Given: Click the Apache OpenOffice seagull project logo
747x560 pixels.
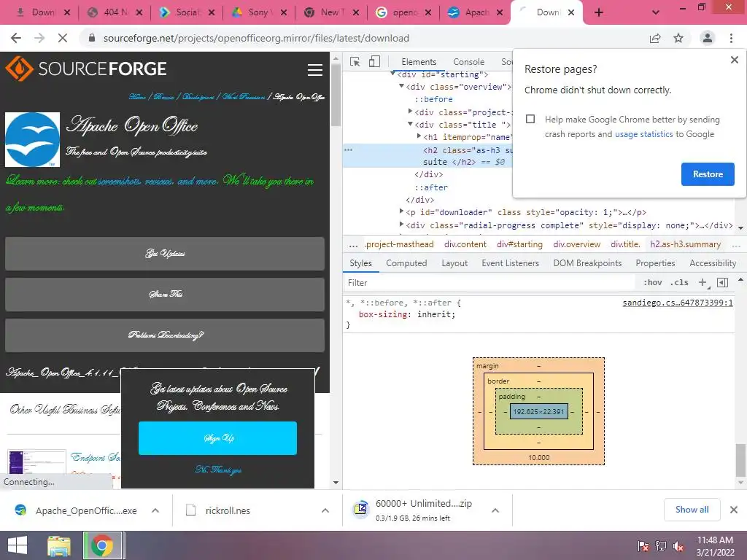Looking at the screenshot, I should click(x=32, y=139).
